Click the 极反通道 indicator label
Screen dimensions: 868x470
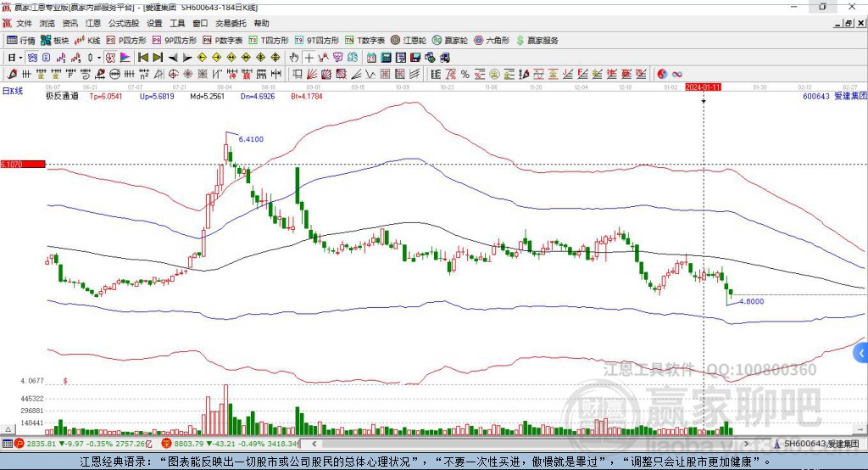(x=62, y=97)
